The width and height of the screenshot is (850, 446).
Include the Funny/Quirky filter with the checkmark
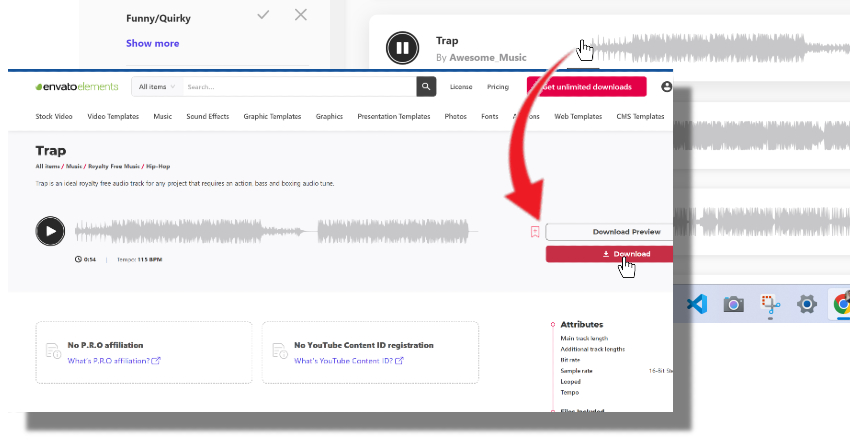click(263, 15)
